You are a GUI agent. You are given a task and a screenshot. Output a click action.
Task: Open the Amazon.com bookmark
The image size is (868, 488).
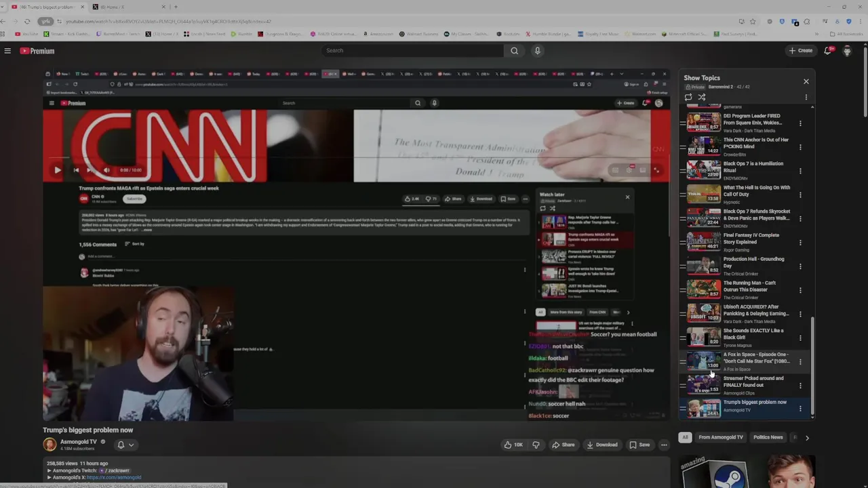378,34
